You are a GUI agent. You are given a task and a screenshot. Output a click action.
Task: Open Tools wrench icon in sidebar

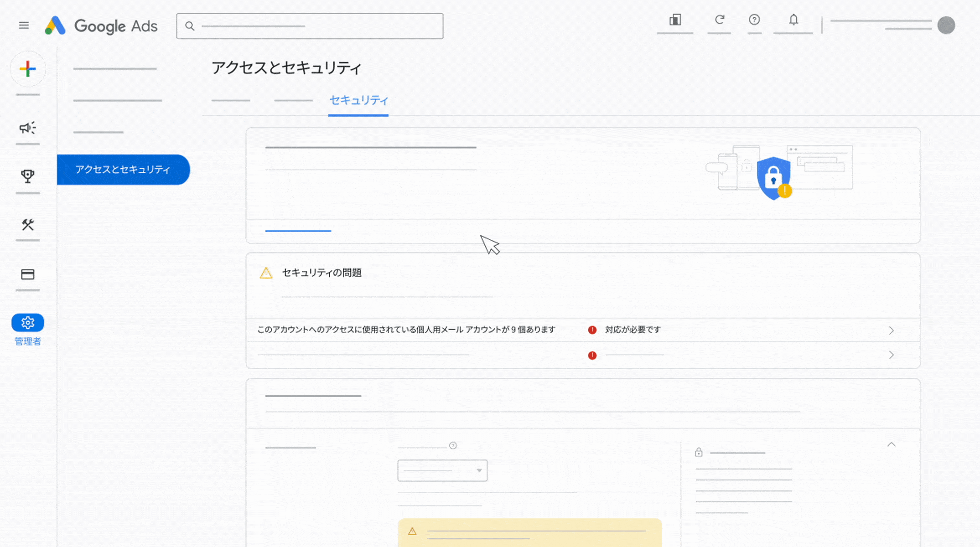[x=27, y=225]
